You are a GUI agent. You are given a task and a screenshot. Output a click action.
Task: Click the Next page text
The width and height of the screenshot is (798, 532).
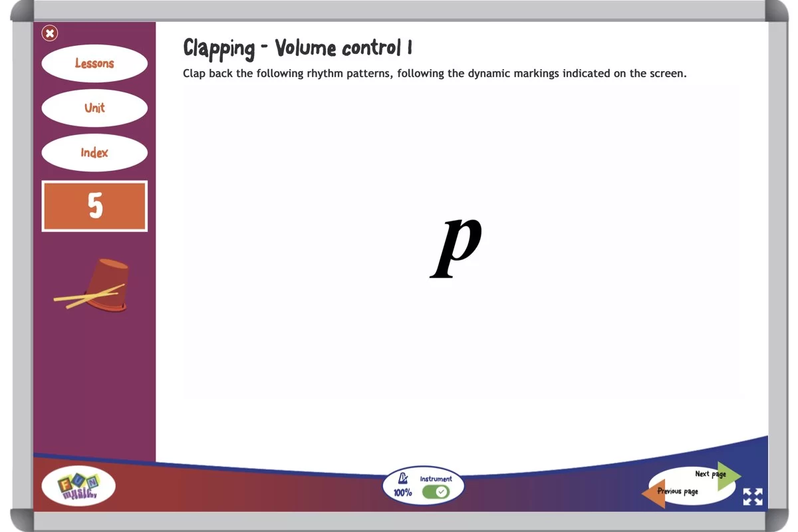[x=709, y=474]
